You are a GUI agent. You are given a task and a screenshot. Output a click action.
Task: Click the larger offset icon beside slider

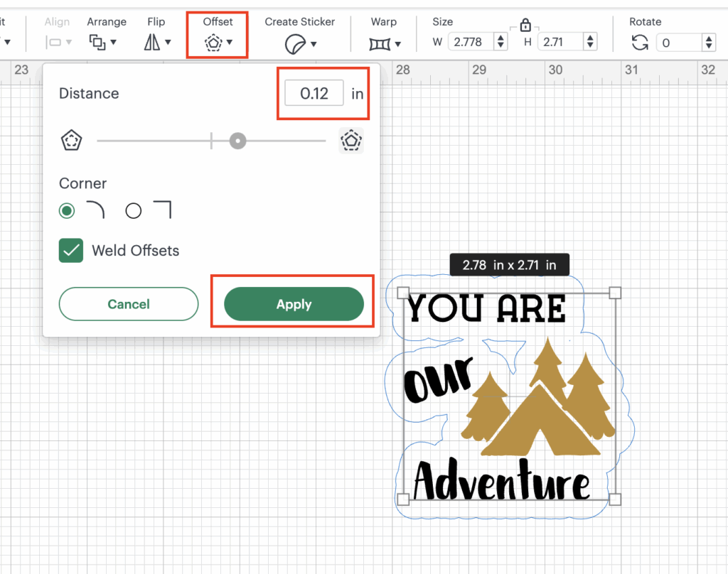(x=351, y=141)
